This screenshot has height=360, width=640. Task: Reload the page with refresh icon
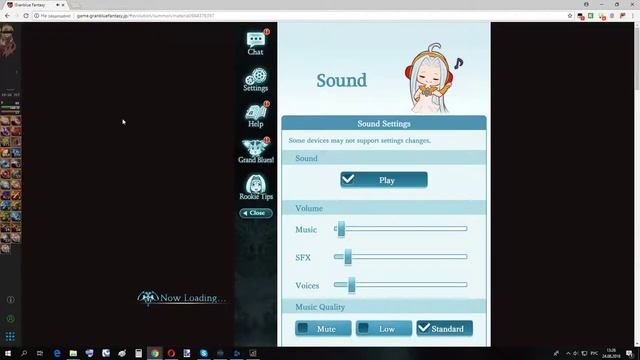26,16
